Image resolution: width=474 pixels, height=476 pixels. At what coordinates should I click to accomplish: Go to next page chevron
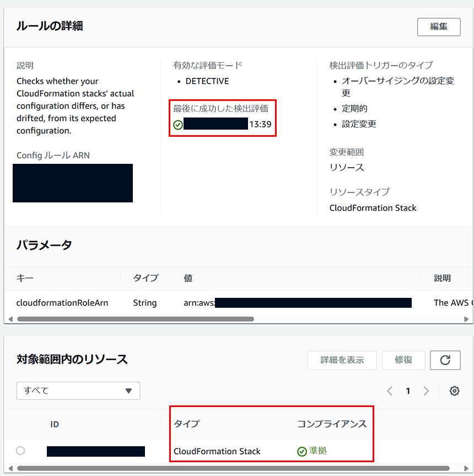coord(426,391)
